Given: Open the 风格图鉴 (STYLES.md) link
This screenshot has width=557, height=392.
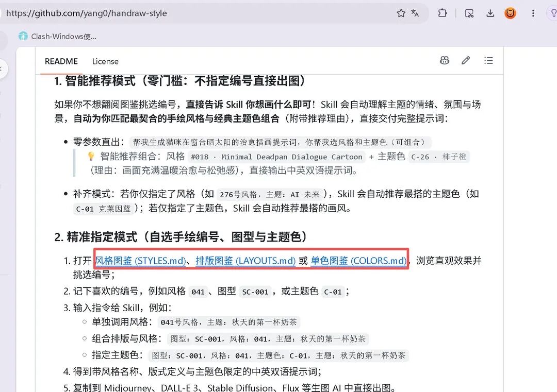Looking at the screenshot, I should 141,261.
